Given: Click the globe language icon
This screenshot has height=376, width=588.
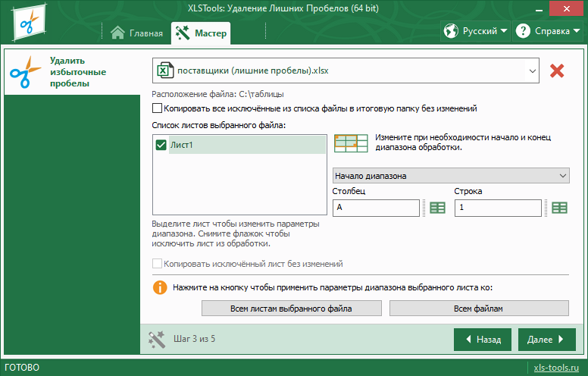Looking at the screenshot, I should 452,32.
